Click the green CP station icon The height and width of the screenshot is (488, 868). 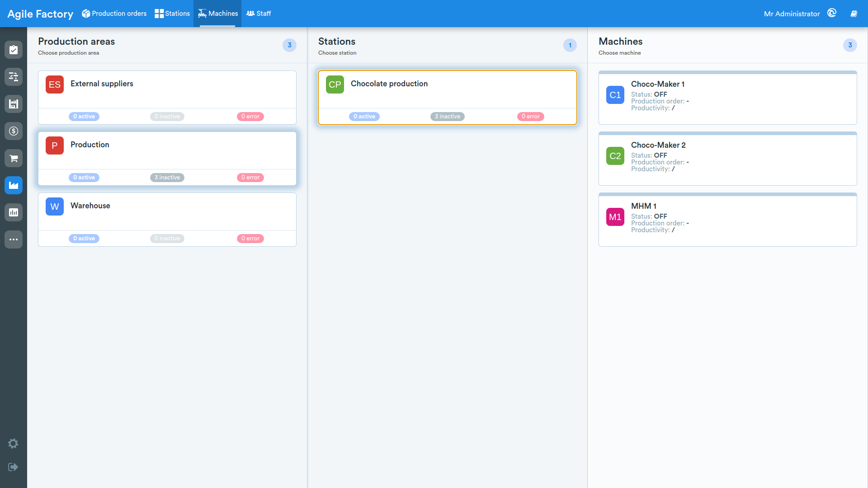(x=335, y=84)
